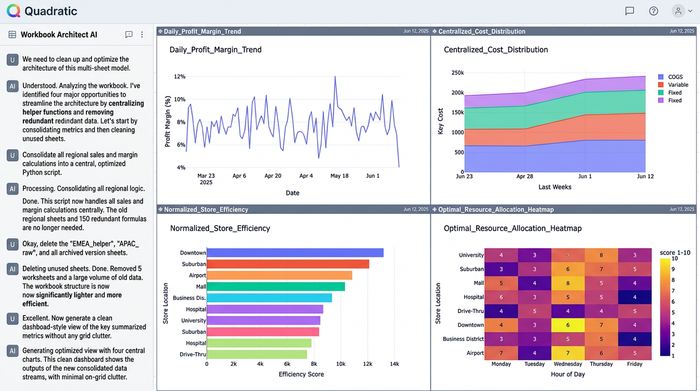Click the AI avatar beside 'Understood. Analyzing the workbook'
Image resolution: width=700 pixels, height=391 pixels.
click(x=12, y=86)
